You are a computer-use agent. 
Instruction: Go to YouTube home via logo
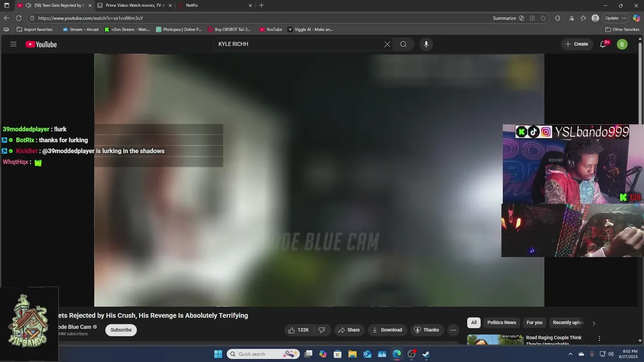coord(41,44)
